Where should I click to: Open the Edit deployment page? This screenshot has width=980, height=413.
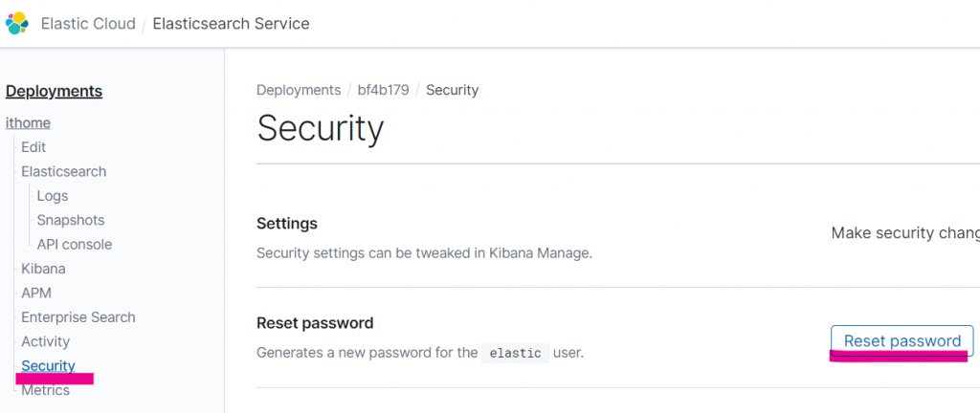click(33, 147)
